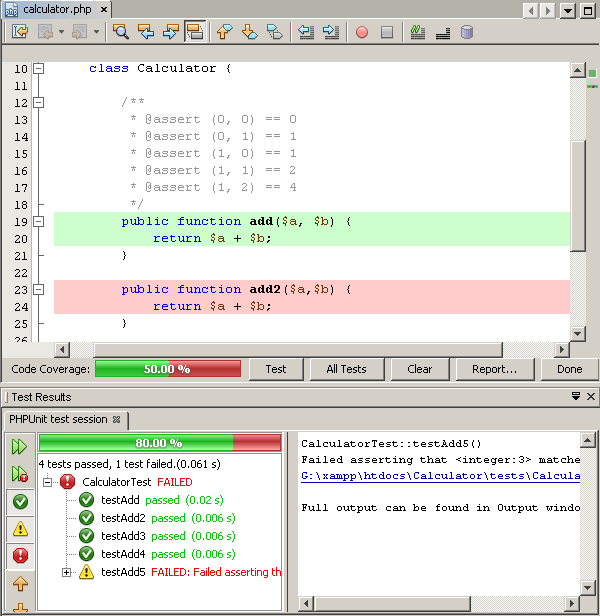Viewport: 600px width, 616px height.
Task: Collapse the CalculatorTest tree node
Action: click(x=47, y=482)
